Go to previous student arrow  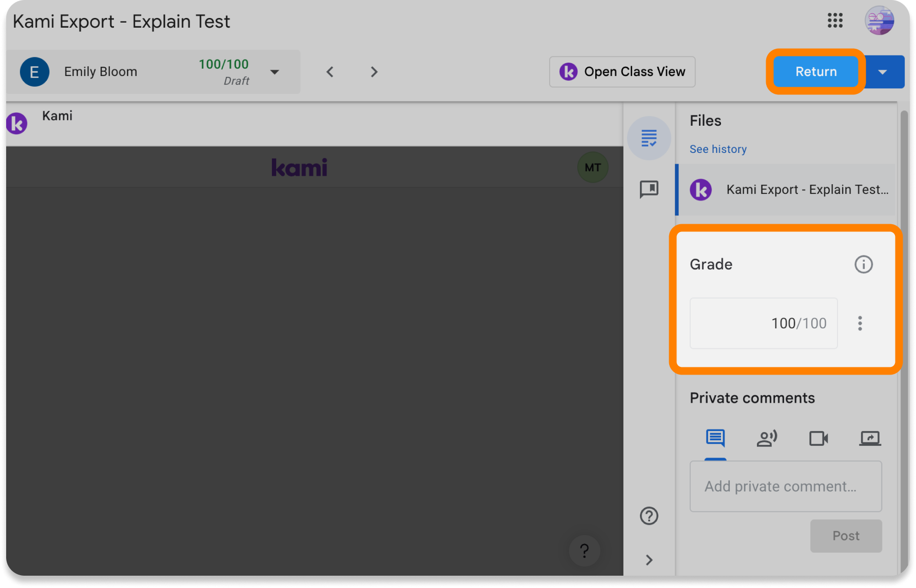330,72
